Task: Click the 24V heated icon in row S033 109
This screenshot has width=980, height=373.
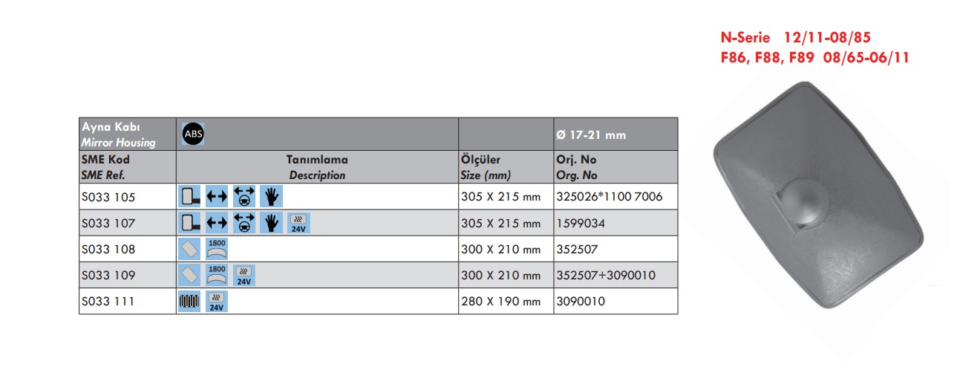Action: click(x=244, y=275)
